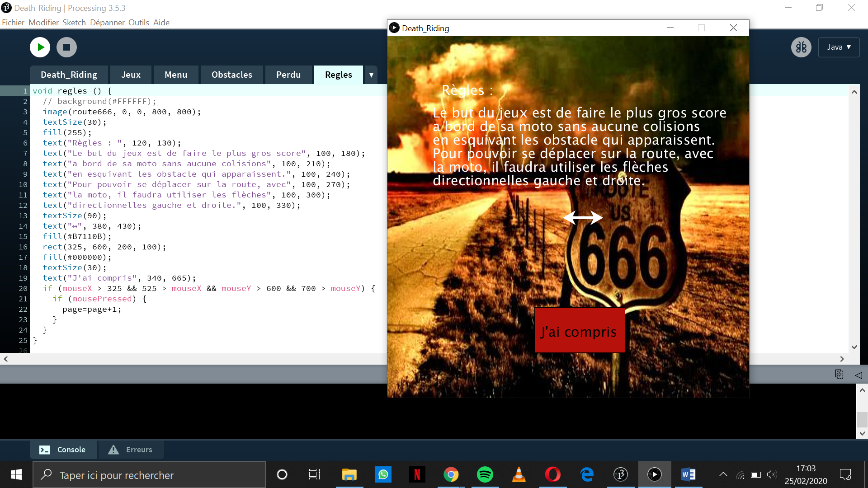Viewport: 868px width, 488px height.
Task: Open Spotify from the taskbar
Action: 485,474
